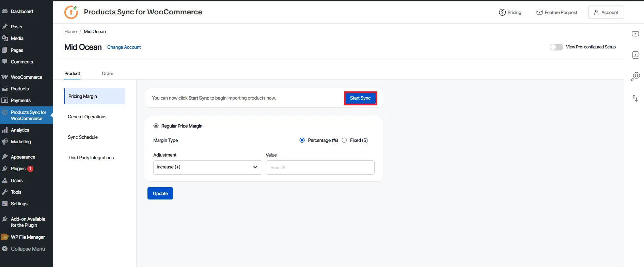The height and width of the screenshot is (267, 644).
Task: Click the gear icon beside Regular Price Margin
Action: pos(156,126)
